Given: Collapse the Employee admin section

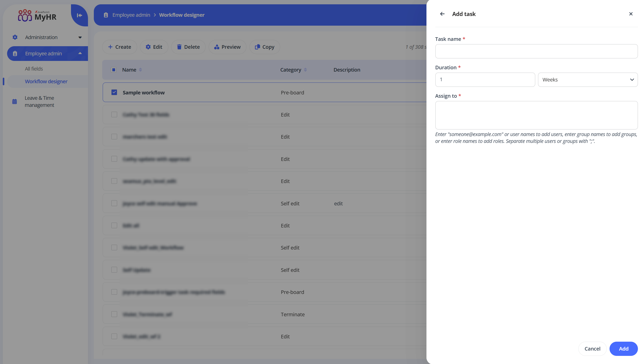Looking at the screenshot, I should tap(80, 54).
